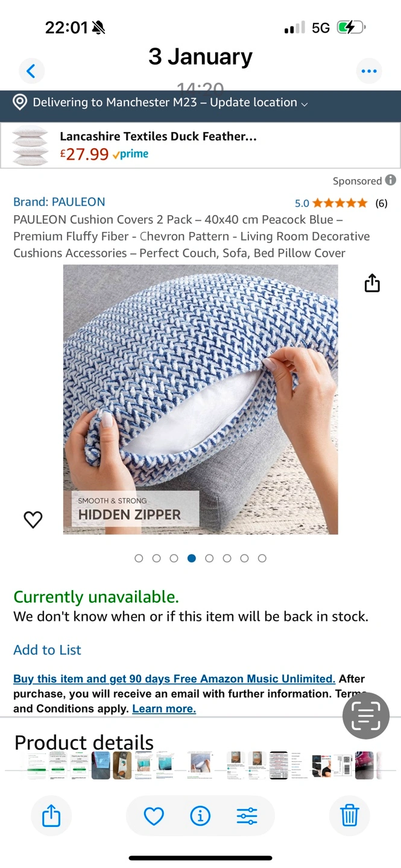Tap the Add to List link
401x868 pixels.
click(47, 650)
